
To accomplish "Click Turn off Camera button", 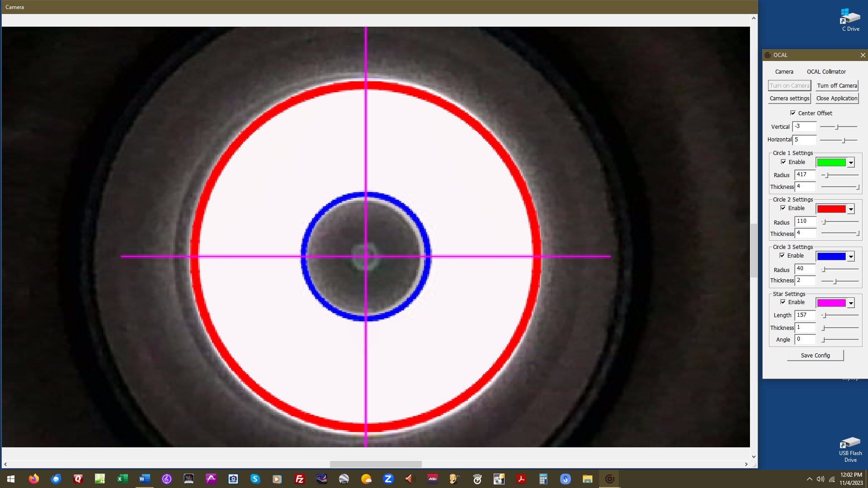I will (x=837, y=85).
